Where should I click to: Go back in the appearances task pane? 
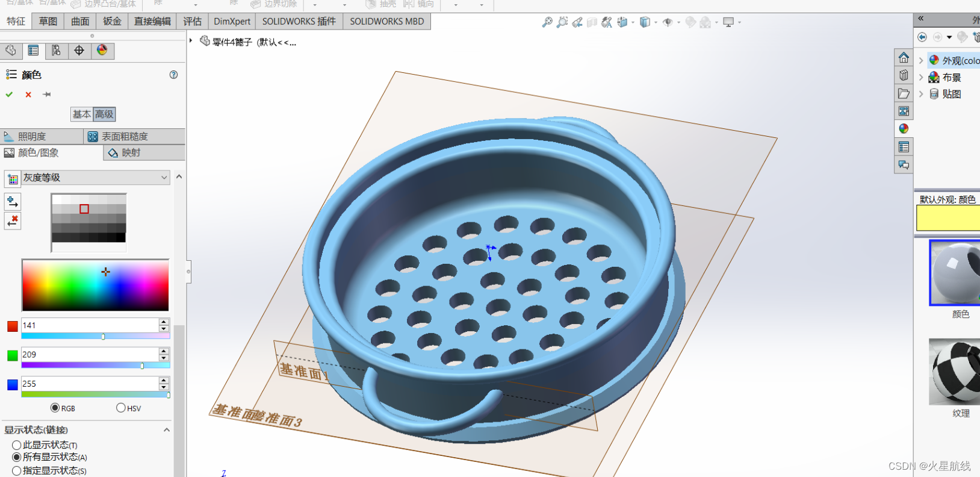click(x=922, y=37)
